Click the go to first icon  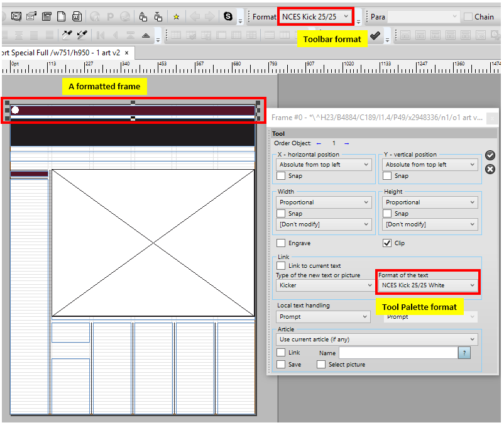[101, 35]
